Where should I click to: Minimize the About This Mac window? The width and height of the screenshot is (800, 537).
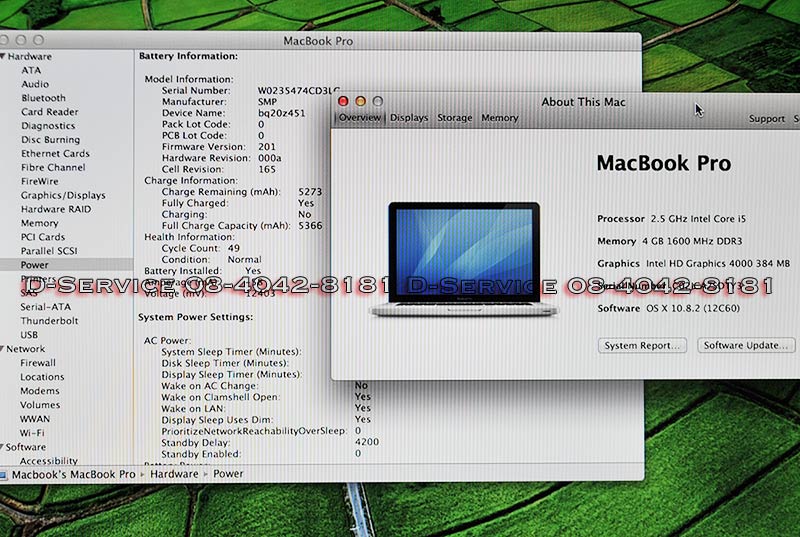[x=360, y=101]
